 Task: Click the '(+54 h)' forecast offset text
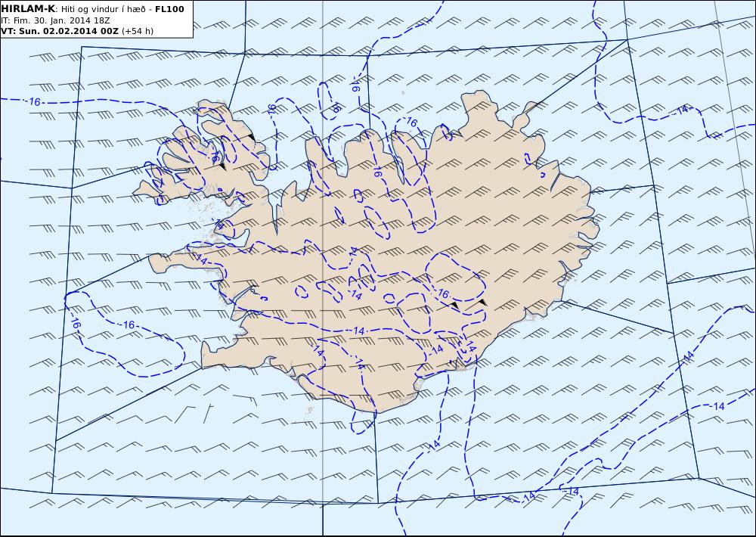tap(138, 31)
